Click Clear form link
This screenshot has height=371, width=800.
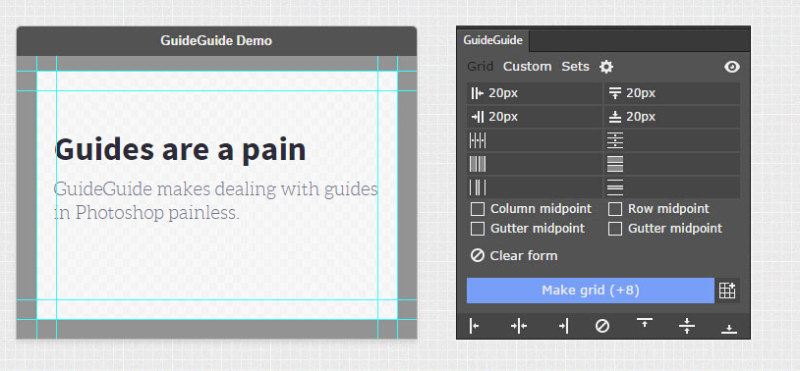point(514,256)
